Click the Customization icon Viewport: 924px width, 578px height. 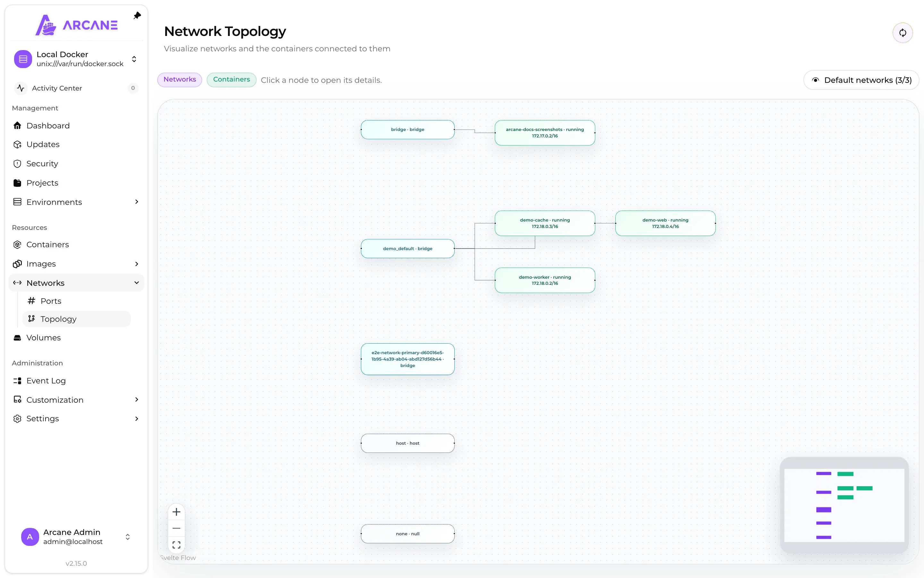click(x=17, y=399)
